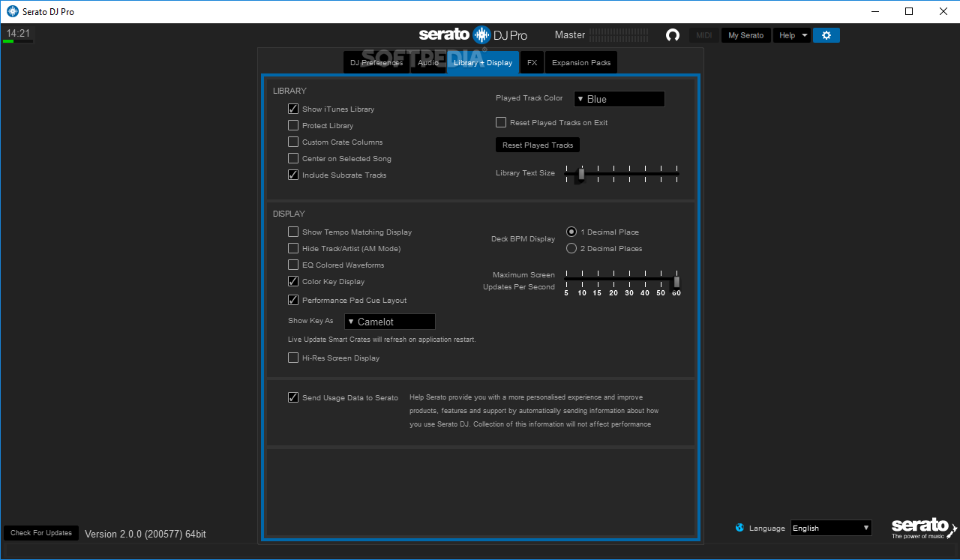Click Reset Played Tracks button

(x=538, y=145)
